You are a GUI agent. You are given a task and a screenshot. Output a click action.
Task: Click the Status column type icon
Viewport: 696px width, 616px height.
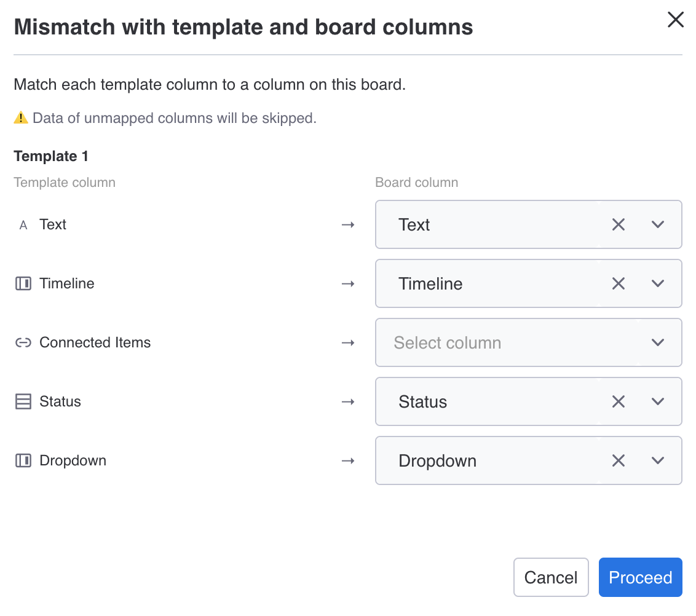(x=23, y=401)
